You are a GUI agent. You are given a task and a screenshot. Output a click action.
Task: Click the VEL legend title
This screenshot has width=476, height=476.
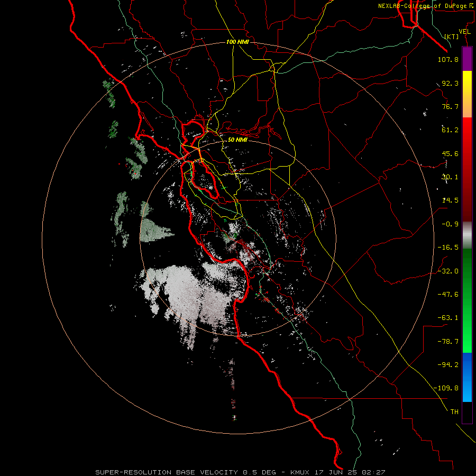[x=464, y=32]
